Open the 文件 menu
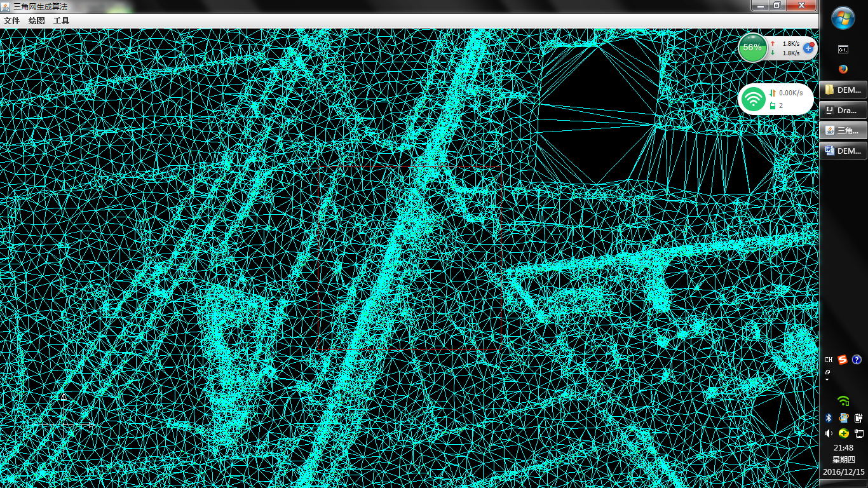This screenshot has width=868, height=488. [x=11, y=21]
